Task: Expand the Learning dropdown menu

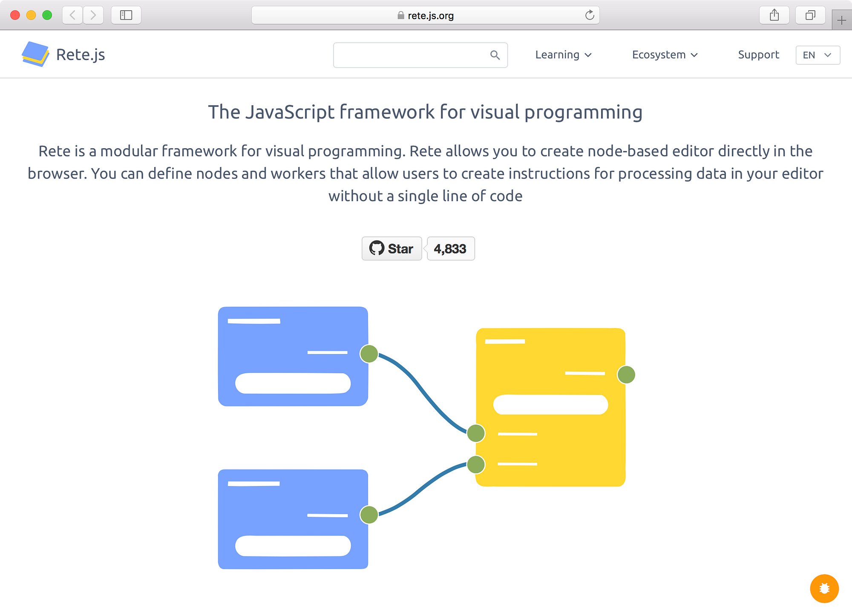Action: (x=563, y=55)
